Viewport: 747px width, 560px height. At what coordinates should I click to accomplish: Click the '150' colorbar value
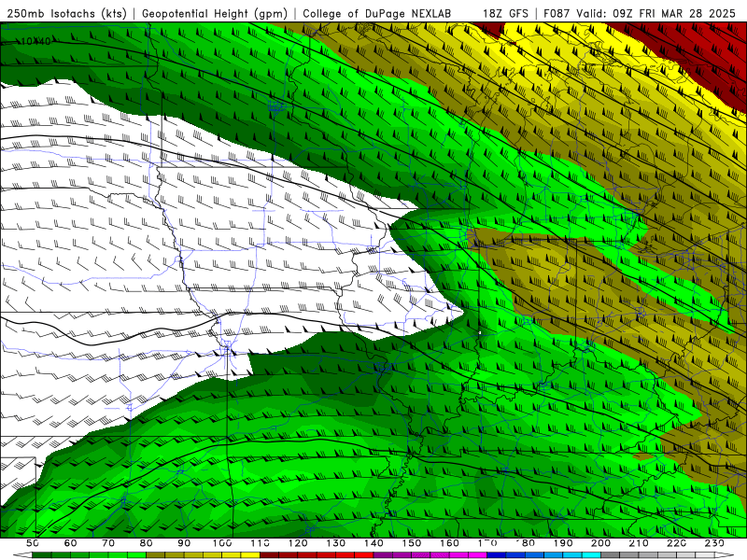click(x=412, y=543)
